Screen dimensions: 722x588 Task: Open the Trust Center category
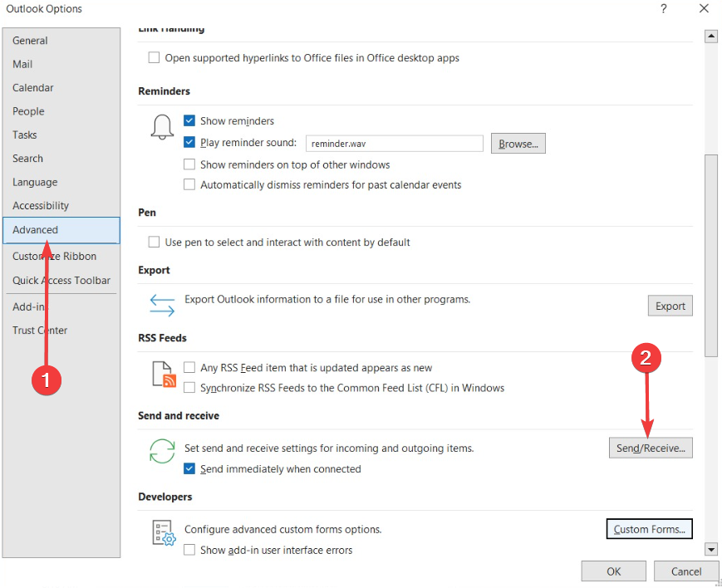[x=61, y=331]
